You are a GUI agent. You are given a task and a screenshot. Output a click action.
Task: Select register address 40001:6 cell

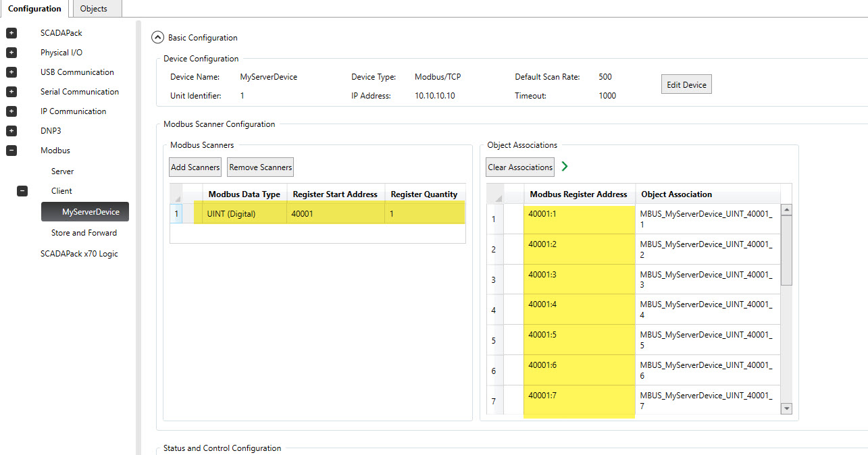pos(579,371)
